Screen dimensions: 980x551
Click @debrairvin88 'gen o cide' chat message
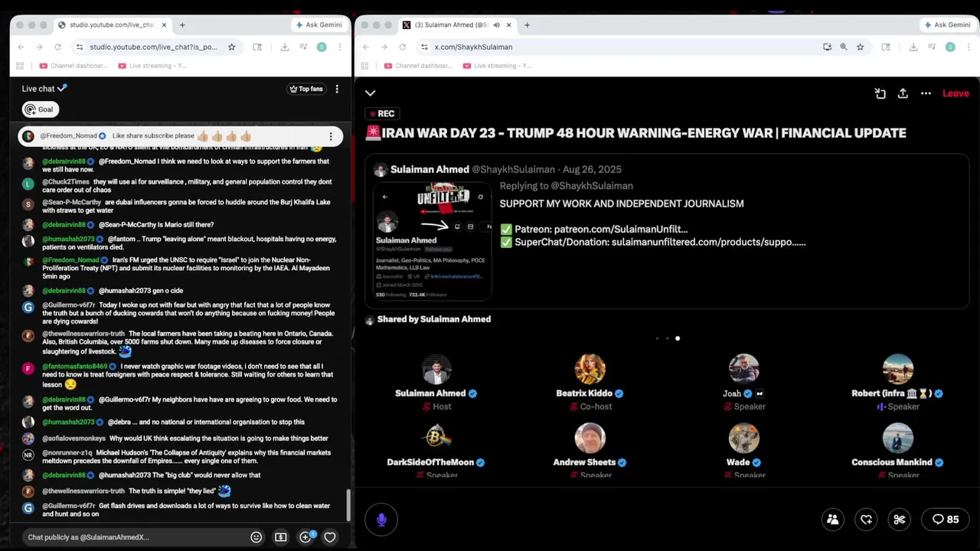pos(113,291)
